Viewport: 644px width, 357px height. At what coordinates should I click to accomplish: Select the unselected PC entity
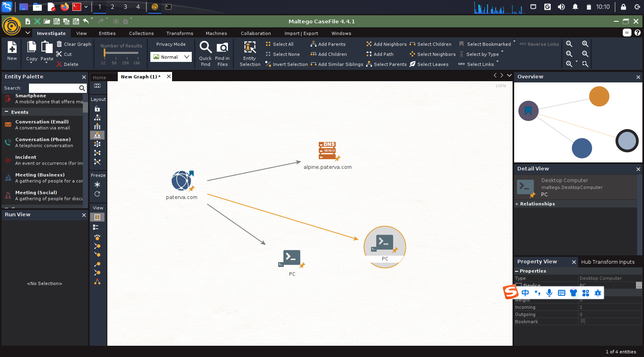point(292,258)
